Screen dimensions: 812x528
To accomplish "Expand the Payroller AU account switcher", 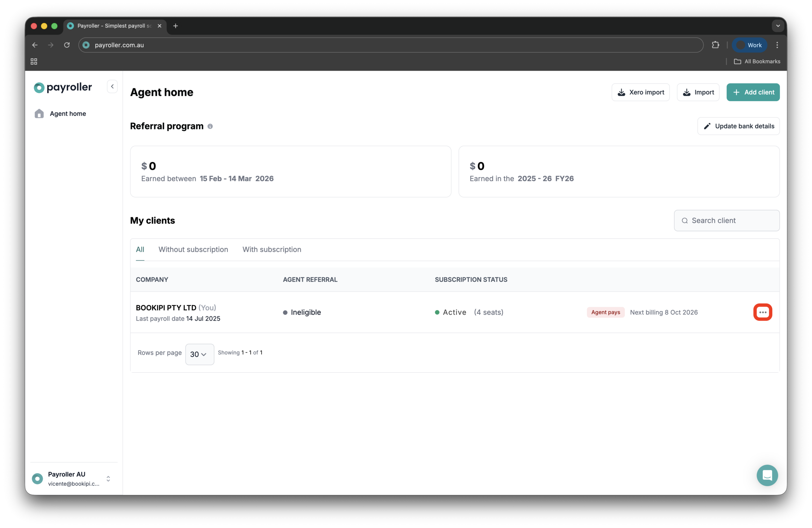I will point(108,479).
